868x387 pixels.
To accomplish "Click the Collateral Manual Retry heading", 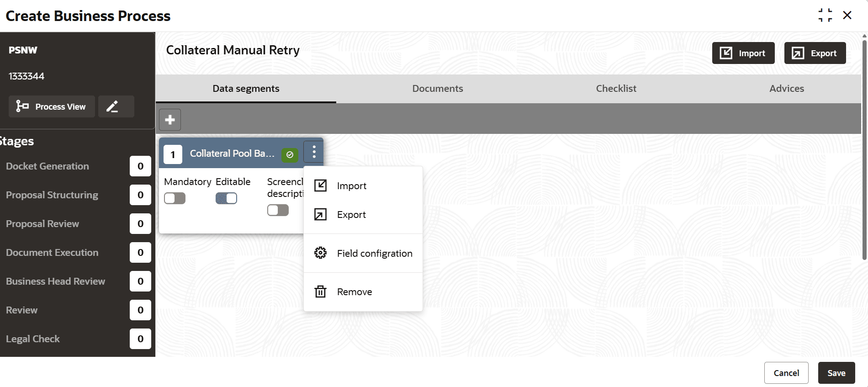I will [x=233, y=50].
